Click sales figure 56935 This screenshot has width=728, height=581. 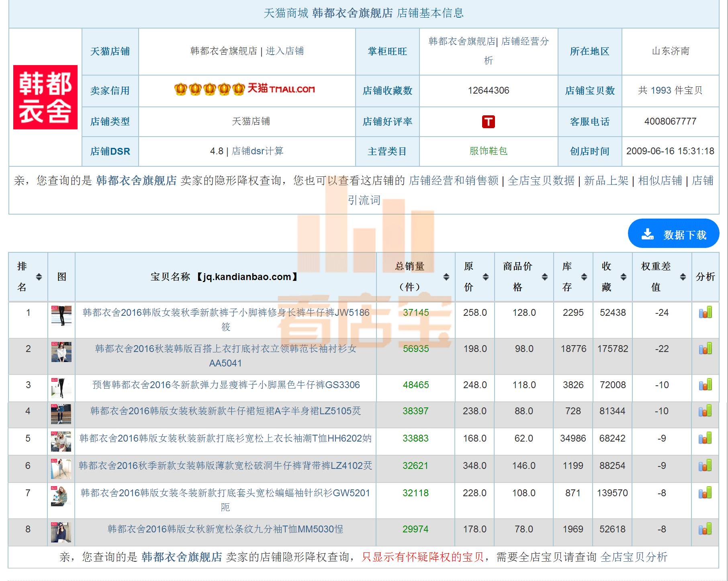[x=416, y=349]
